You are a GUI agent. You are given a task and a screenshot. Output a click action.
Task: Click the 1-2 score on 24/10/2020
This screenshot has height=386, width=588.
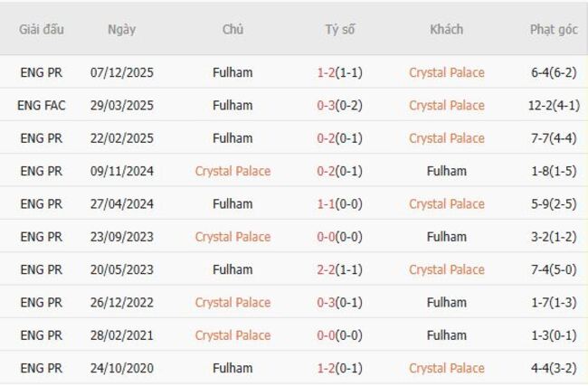click(x=327, y=368)
